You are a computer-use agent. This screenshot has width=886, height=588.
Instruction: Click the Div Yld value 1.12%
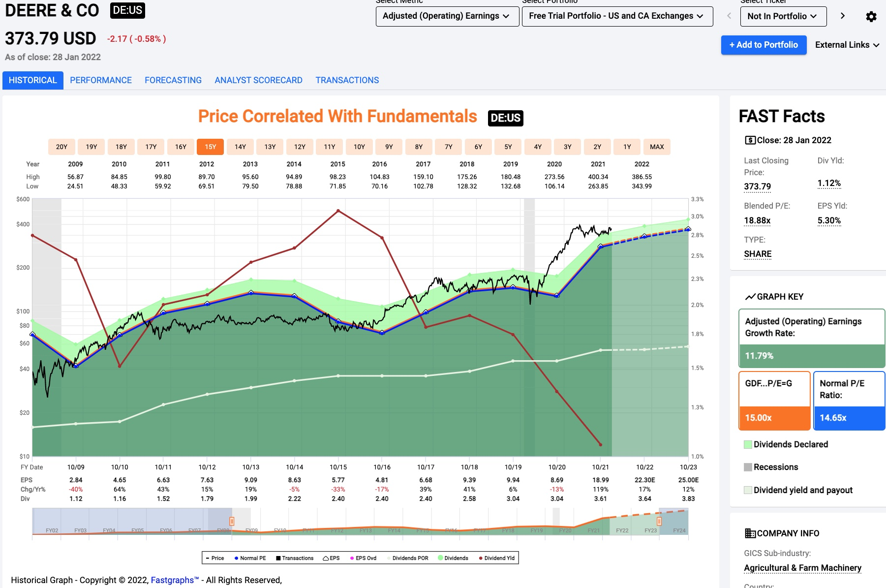(x=829, y=184)
